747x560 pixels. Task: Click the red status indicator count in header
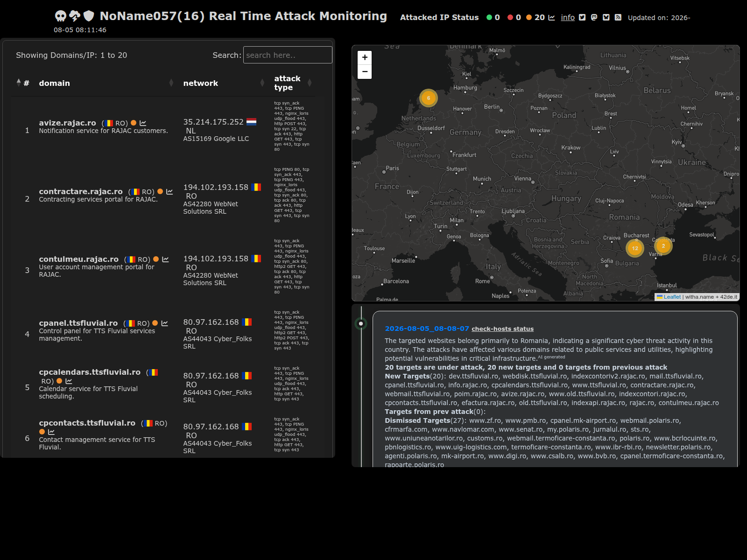click(514, 18)
